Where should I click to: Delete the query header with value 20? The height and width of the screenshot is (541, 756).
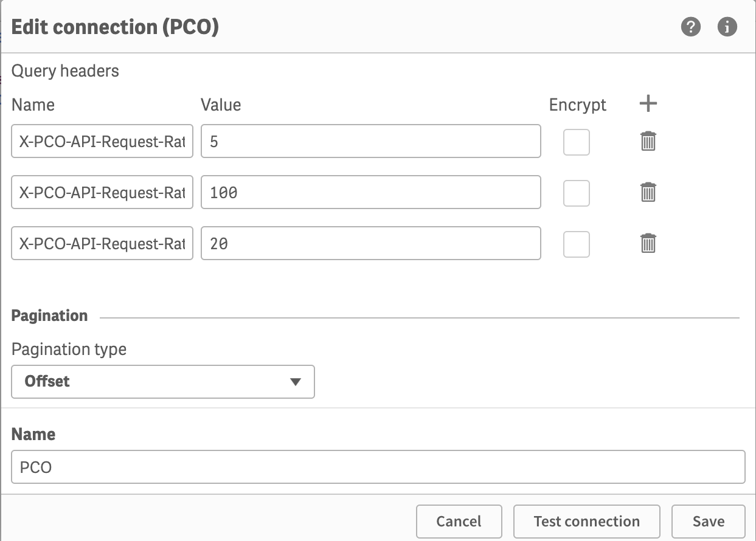[648, 243]
